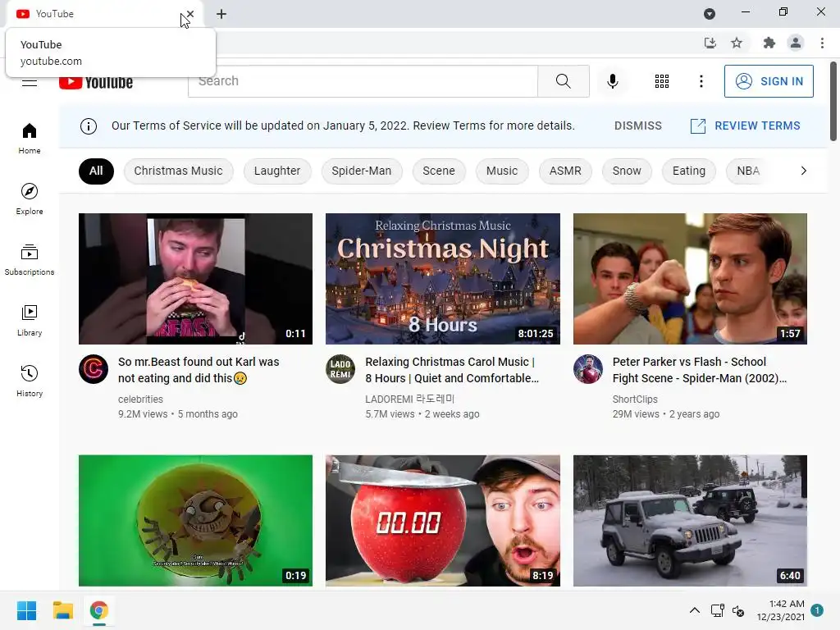Show hidden system tray icons
The image size is (840, 630).
click(694, 610)
